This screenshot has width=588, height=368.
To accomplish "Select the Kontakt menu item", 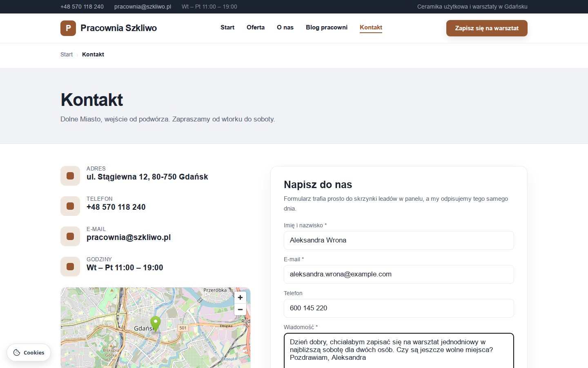I will (x=371, y=27).
